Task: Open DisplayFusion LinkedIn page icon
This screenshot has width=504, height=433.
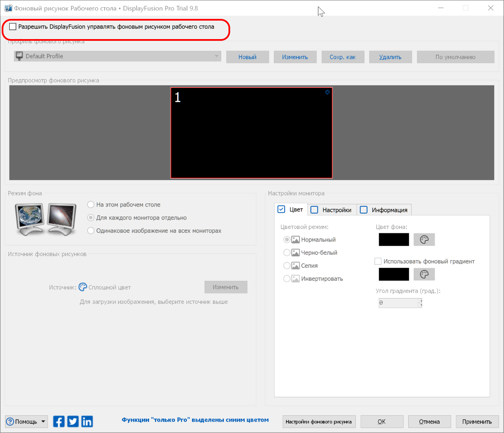Action: (x=87, y=422)
